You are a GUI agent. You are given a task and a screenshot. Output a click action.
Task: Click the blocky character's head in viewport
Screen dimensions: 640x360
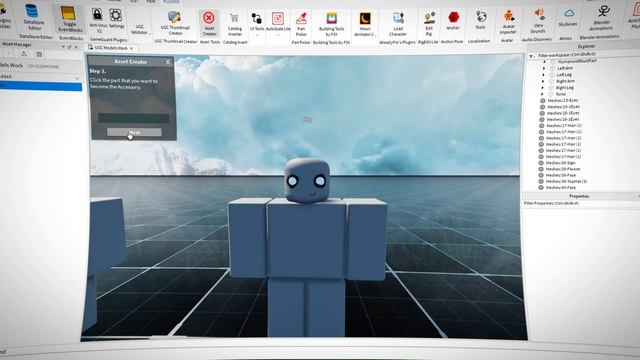pos(307,180)
